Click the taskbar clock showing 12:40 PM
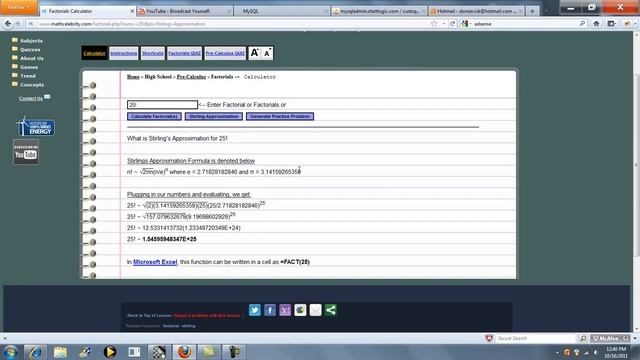This screenshot has width=640, height=360. coord(616,353)
